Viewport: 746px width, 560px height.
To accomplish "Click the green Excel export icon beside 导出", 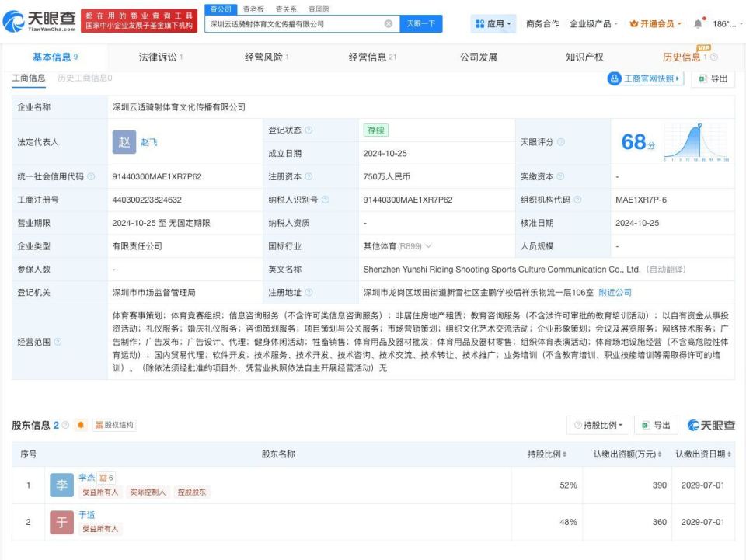I will point(647,425).
